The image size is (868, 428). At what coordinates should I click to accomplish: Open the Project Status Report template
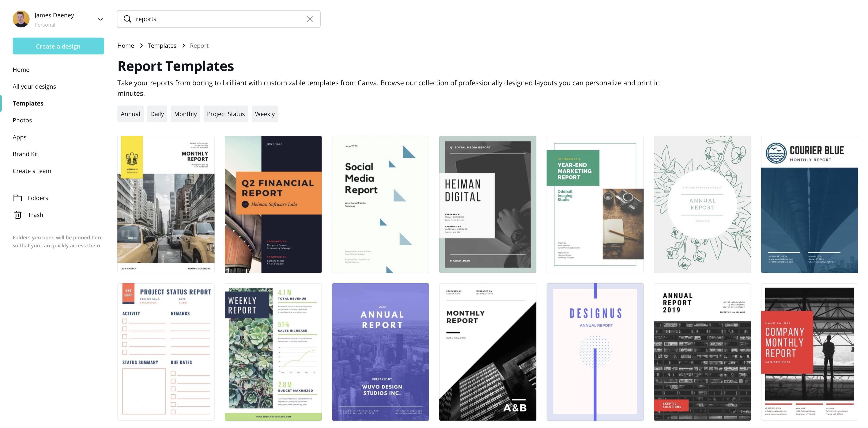pos(166,352)
